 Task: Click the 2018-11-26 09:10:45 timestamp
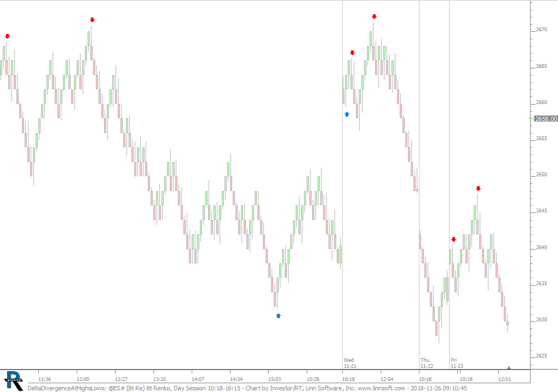[439, 388]
